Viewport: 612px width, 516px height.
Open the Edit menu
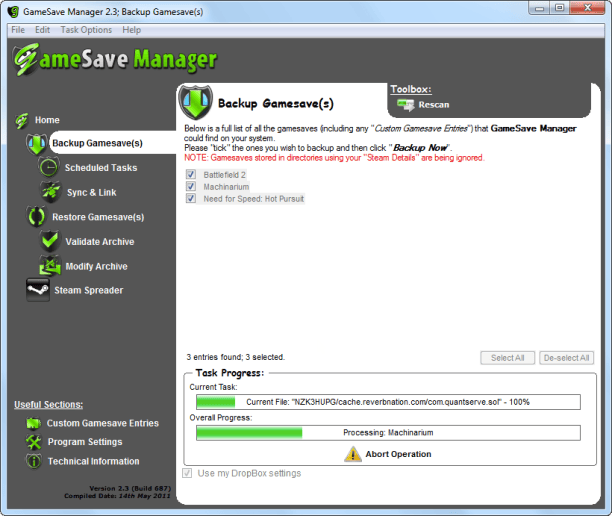(42, 30)
